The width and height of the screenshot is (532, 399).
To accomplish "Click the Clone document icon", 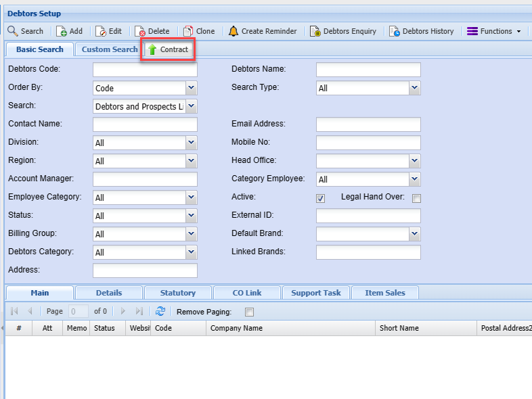I will (x=188, y=31).
